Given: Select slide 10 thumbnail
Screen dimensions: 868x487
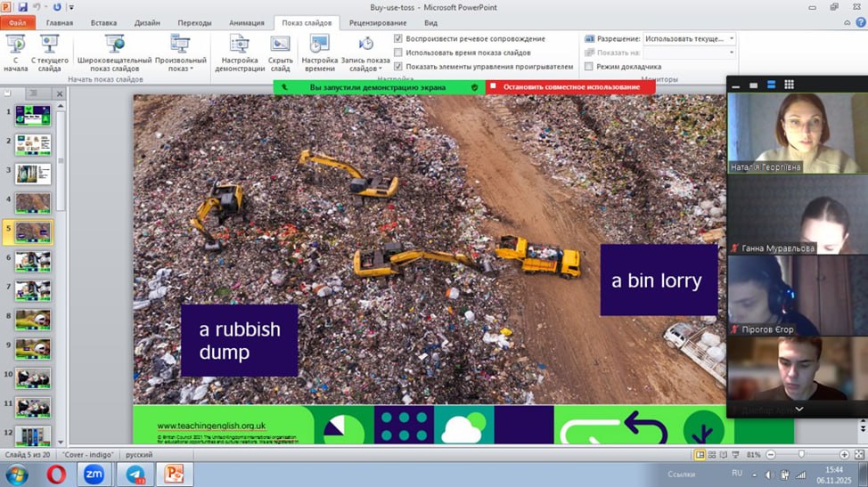Looking at the screenshot, I should point(33,377).
